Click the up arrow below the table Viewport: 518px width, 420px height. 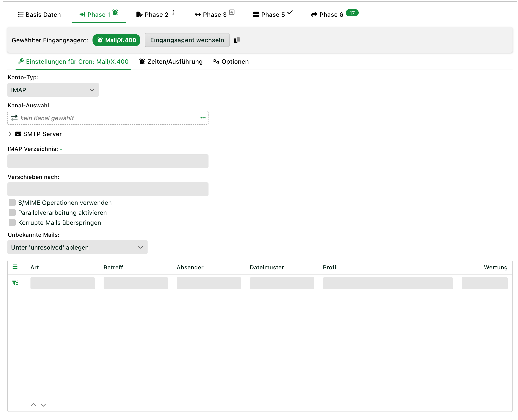[33, 405]
